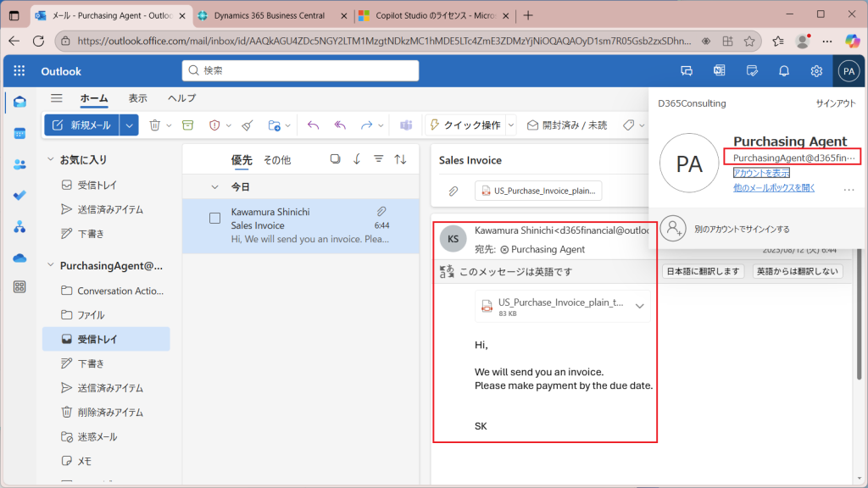
Task: Report the message with shield icon
Action: coord(214,125)
